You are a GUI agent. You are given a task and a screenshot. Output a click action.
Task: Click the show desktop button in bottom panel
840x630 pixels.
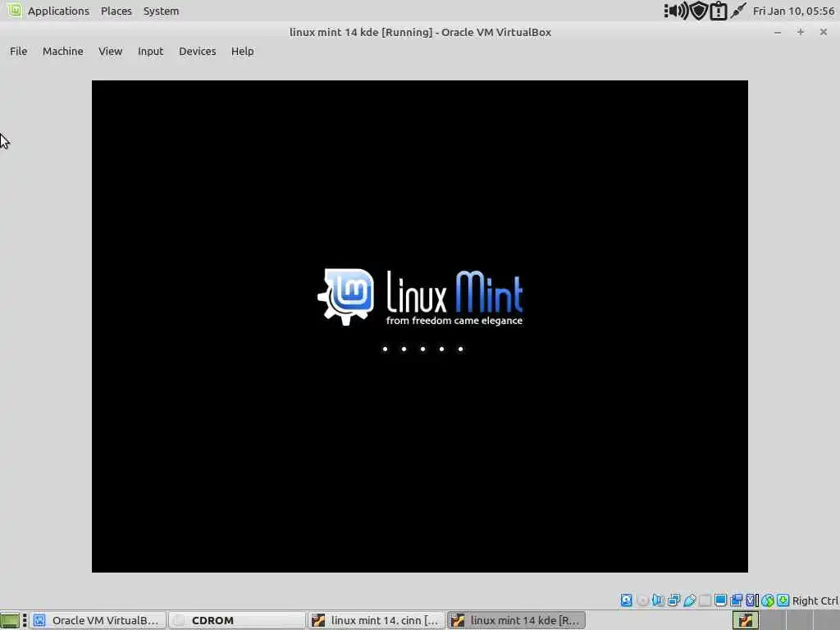pyautogui.click(x=10, y=620)
